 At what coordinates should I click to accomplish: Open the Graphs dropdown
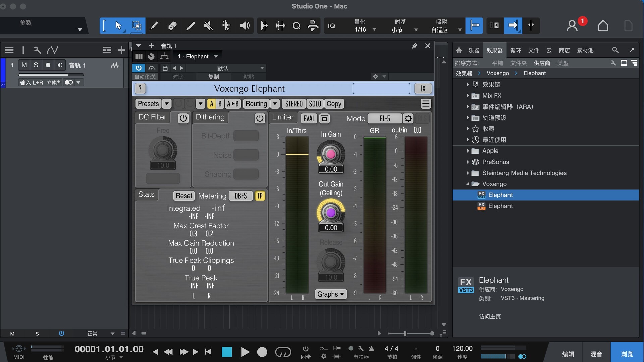(331, 294)
